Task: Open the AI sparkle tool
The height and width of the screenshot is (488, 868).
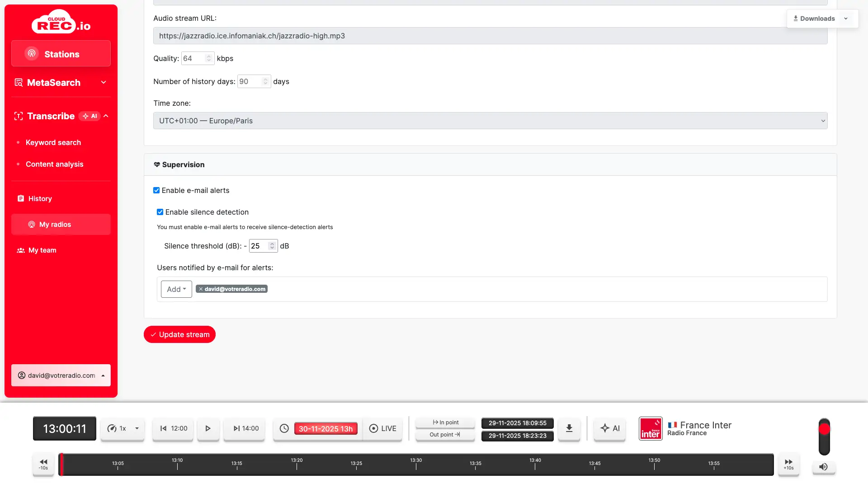Action: click(x=610, y=428)
